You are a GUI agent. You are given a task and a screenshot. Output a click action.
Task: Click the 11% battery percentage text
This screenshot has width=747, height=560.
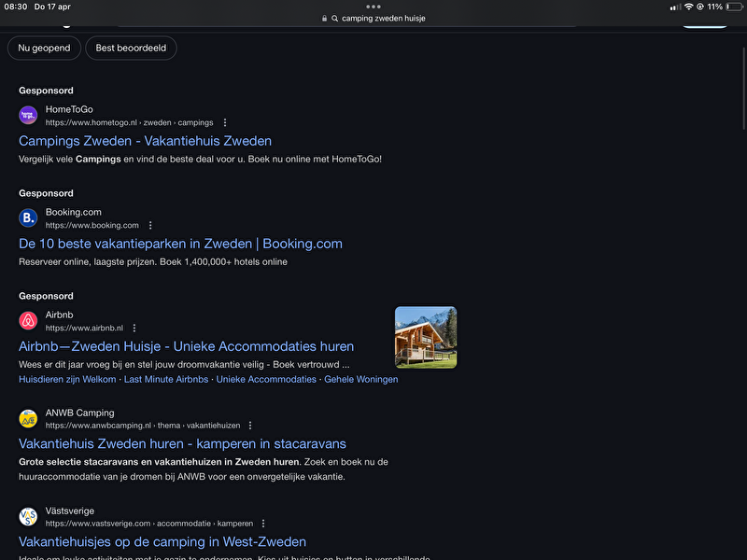pos(714,7)
